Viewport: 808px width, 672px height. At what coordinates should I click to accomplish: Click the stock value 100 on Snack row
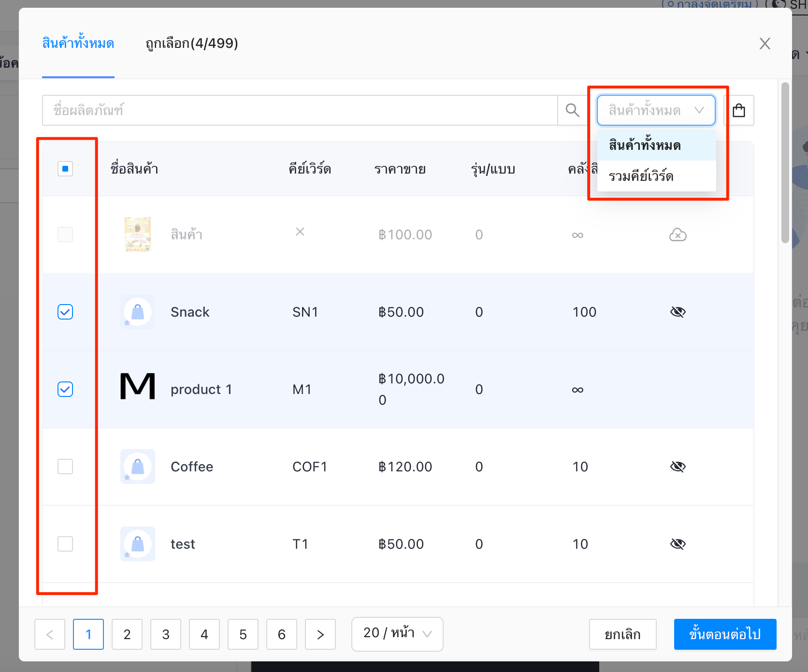pyautogui.click(x=584, y=312)
